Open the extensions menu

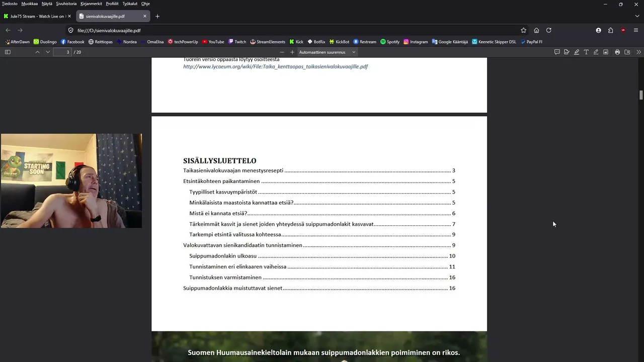click(x=610, y=30)
